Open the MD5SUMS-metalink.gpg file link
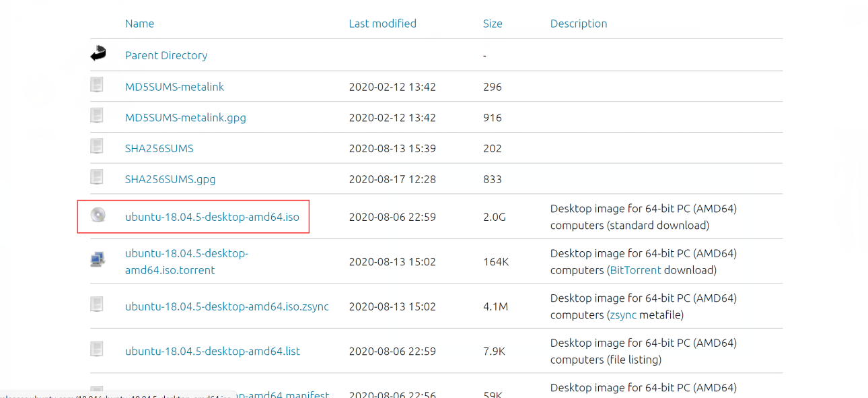This screenshot has width=868, height=398. pos(186,118)
